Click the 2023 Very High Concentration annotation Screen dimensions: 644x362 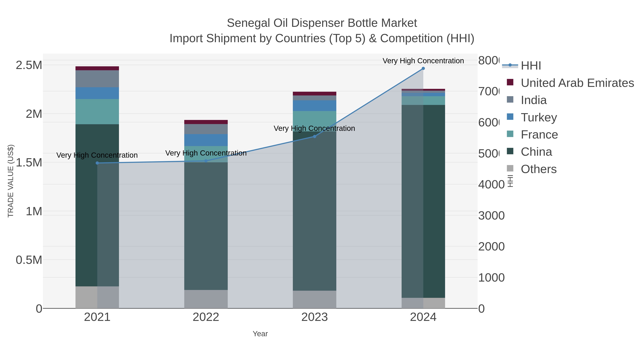coord(314,128)
